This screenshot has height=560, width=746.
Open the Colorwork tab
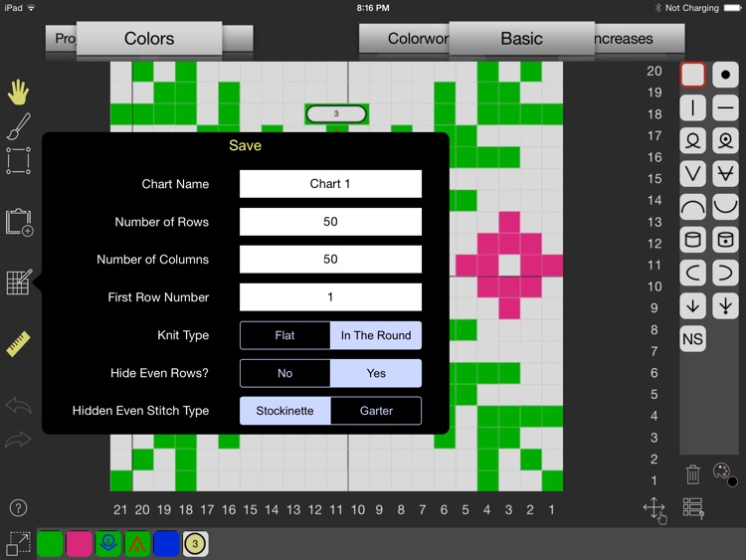[405, 39]
